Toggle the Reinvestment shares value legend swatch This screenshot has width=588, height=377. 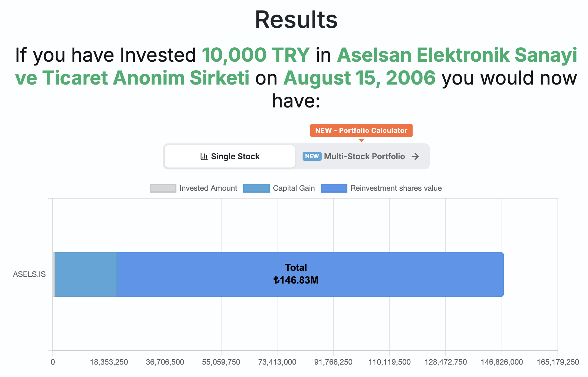(334, 188)
